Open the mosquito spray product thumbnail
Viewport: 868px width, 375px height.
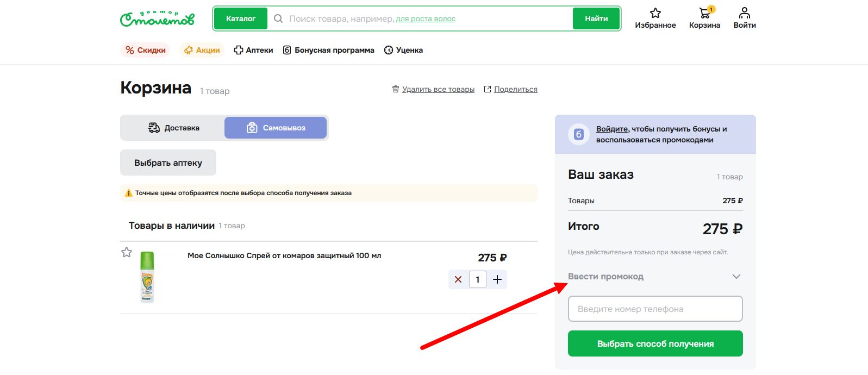(x=147, y=277)
